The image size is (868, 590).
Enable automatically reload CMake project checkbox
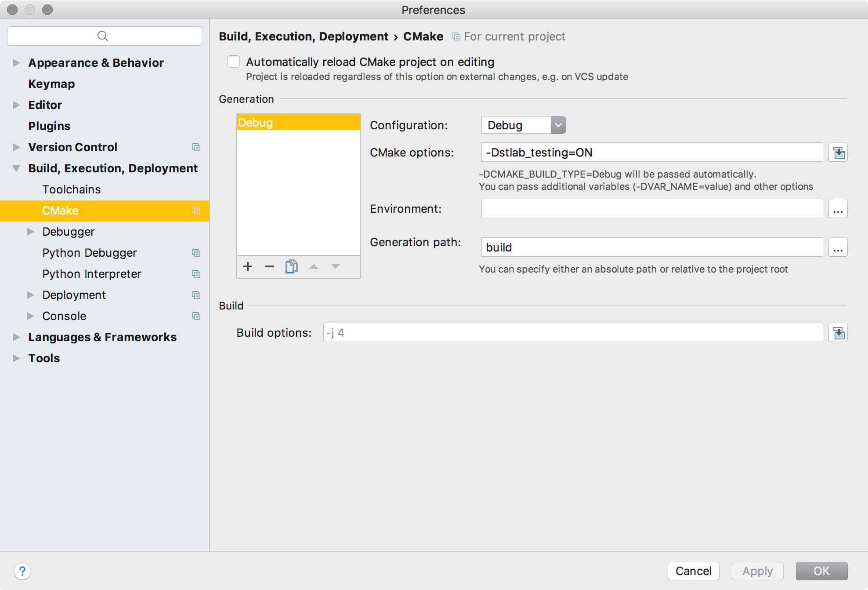[235, 61]
